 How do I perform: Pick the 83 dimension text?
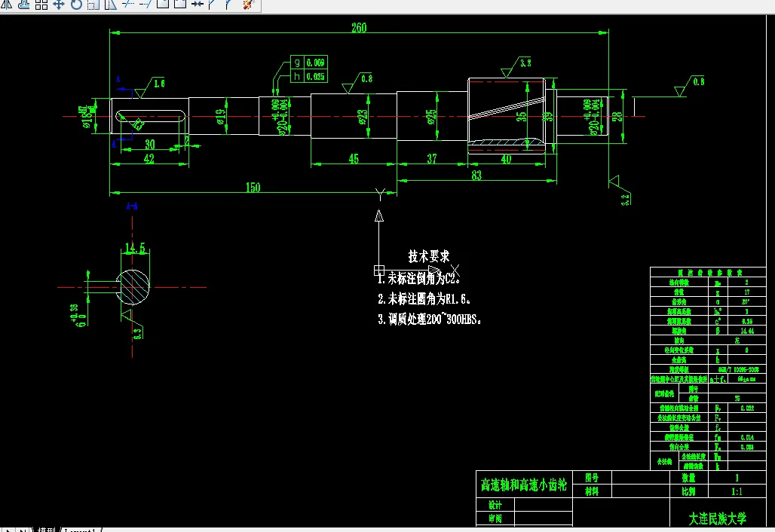(x=476, y=175)
